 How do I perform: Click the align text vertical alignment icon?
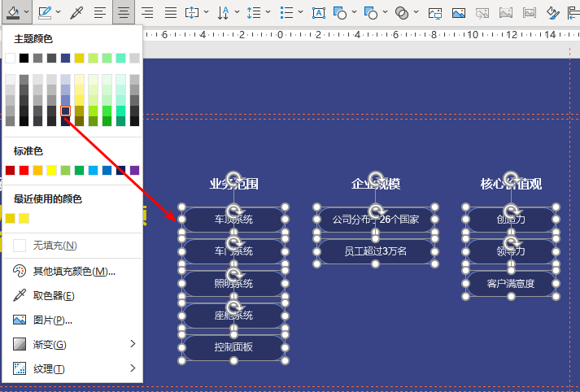(x=192, y=13)
